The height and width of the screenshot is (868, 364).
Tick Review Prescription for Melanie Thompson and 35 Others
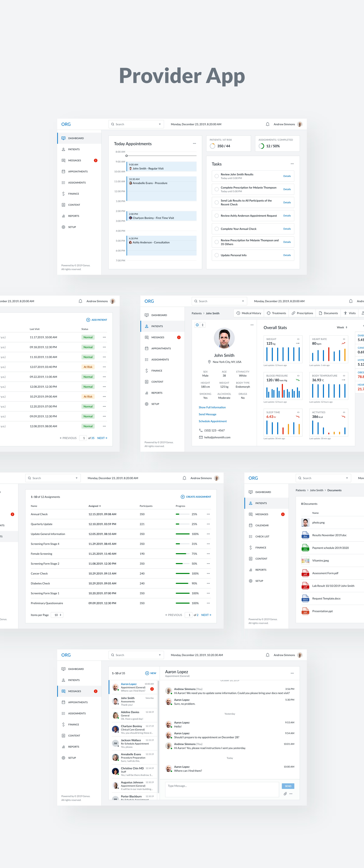(216, 242)
